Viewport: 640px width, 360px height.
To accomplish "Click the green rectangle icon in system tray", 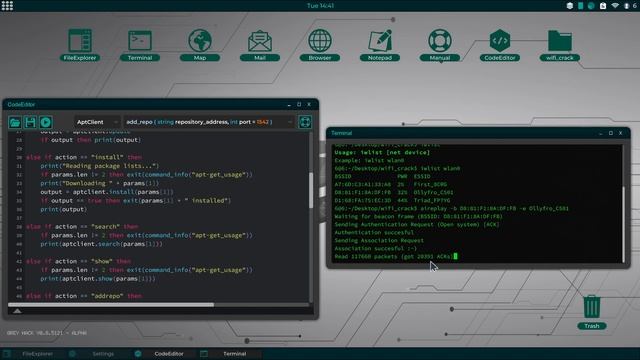I will click(x=580, y=6).
